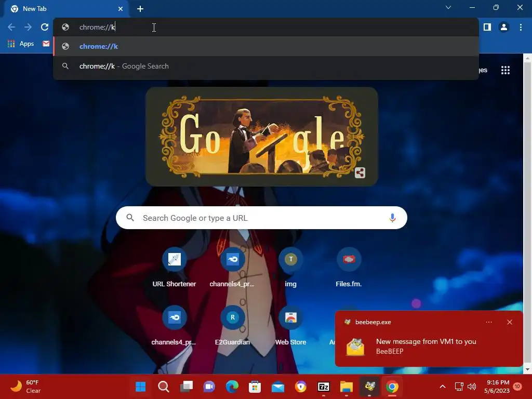Open the Web Store shortcut
The height and width of the screenshot is (399, 532).
pyautogui.click(x=291, y=326)
